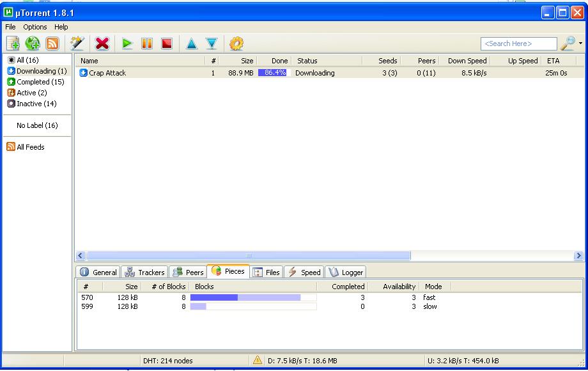Open the Options menu
Image resolution: width=588 pixels, height=371 pixels.
click(35, 27)
